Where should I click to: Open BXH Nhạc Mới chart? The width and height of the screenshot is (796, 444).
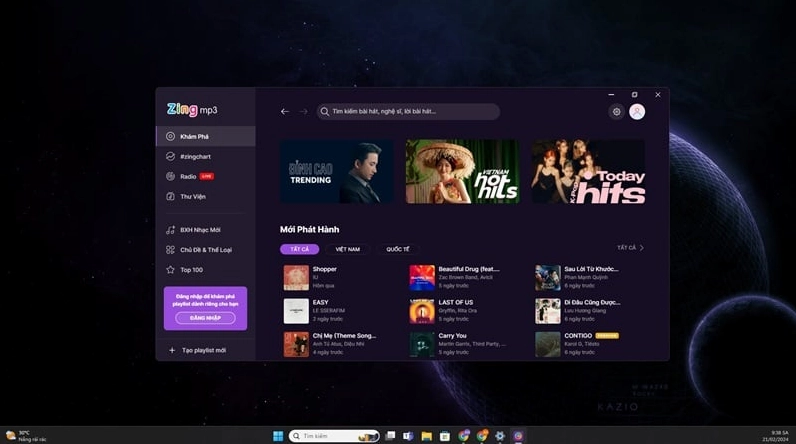pyautogui.click(x=200, y=230)
